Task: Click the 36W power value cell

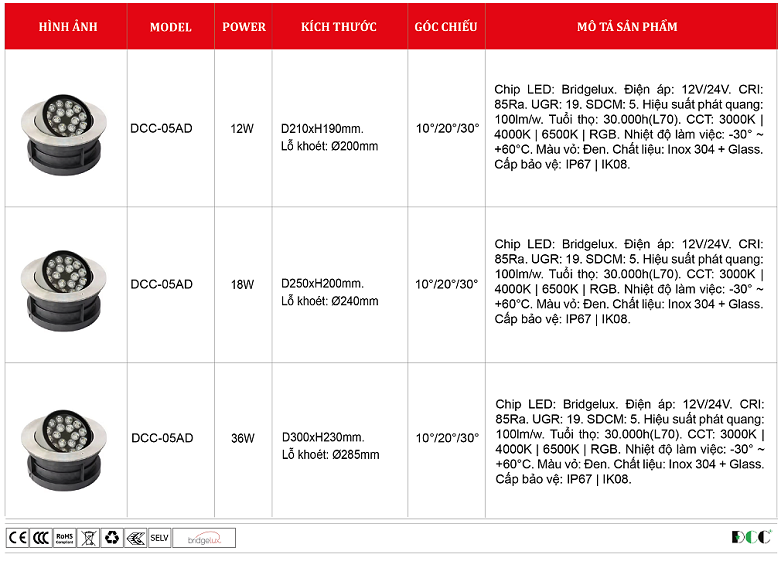Action: (x=243, y=438)
